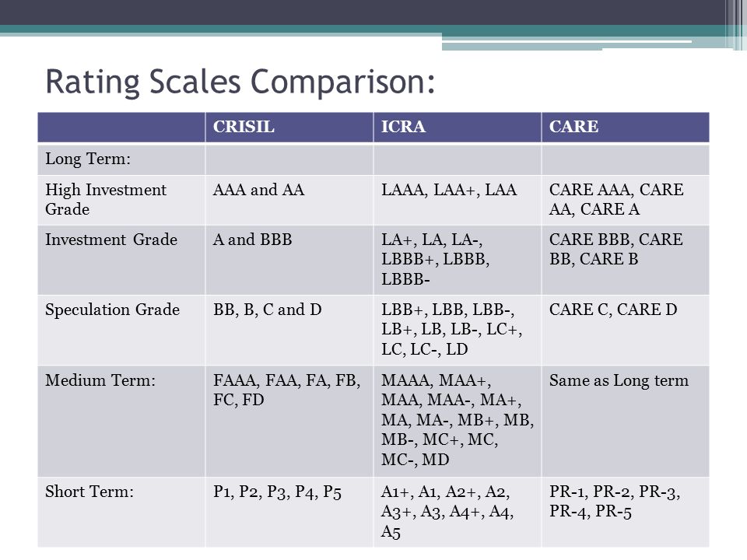Click the 'Rating Scales Comparison:' slide title
The height and width of the screenshot is (560, 747).
click(240, 82)
